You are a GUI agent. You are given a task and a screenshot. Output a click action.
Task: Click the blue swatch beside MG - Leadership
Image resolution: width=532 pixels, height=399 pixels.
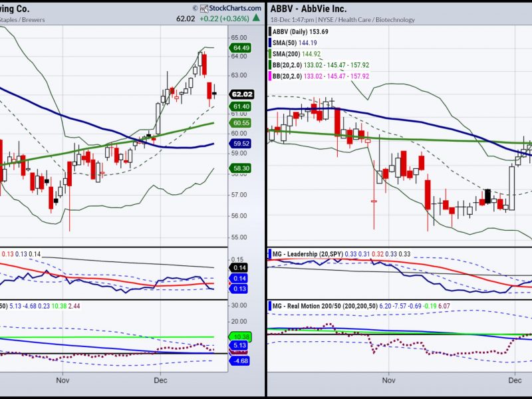[x=270, y=254]
